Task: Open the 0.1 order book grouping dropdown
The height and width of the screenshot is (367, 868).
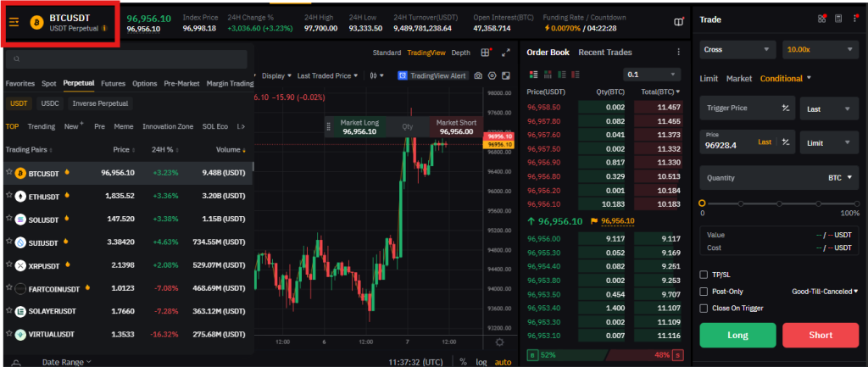Action: 652,75
